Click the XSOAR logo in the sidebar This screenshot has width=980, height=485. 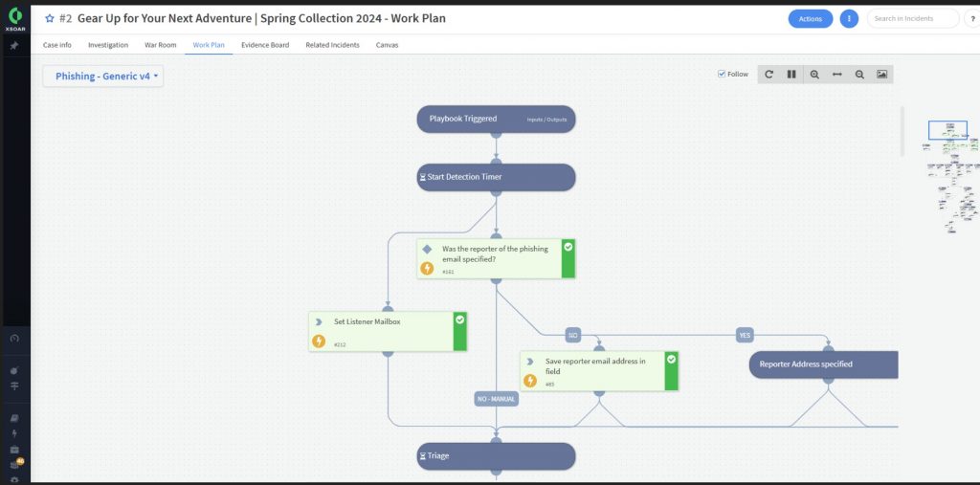click(15, 19)
